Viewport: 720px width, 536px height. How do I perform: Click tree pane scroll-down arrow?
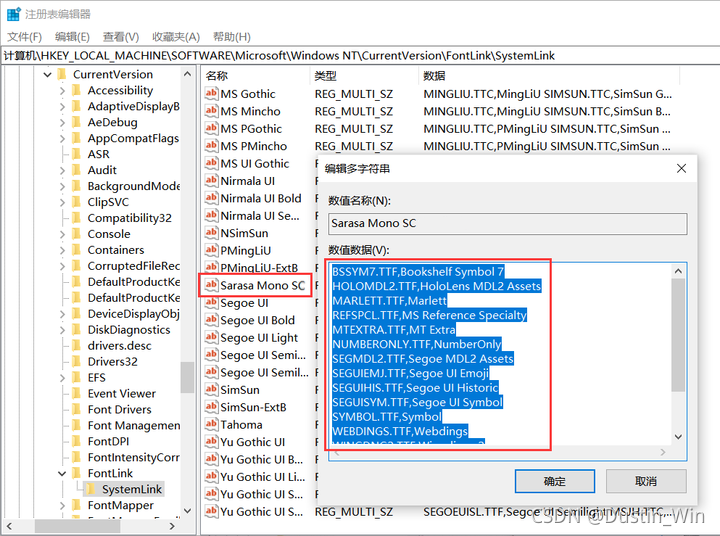click(187, 510)
